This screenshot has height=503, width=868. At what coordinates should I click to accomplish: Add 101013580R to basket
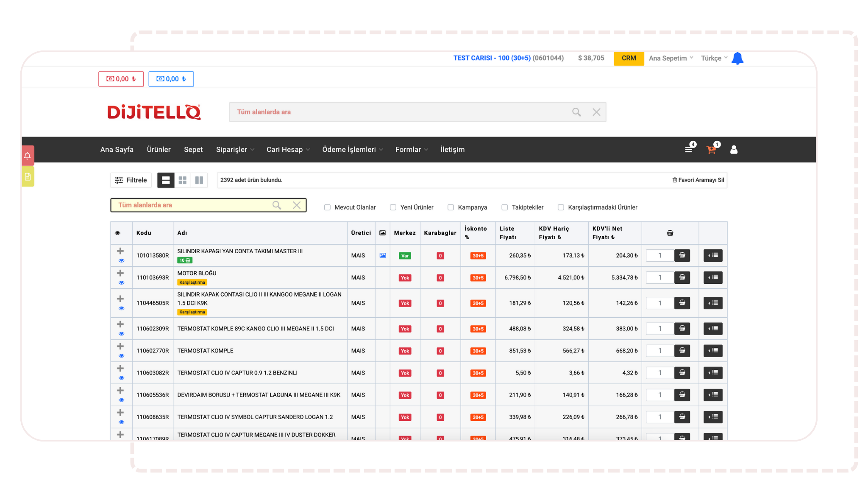pyautogui.click(x=682, y=255)
